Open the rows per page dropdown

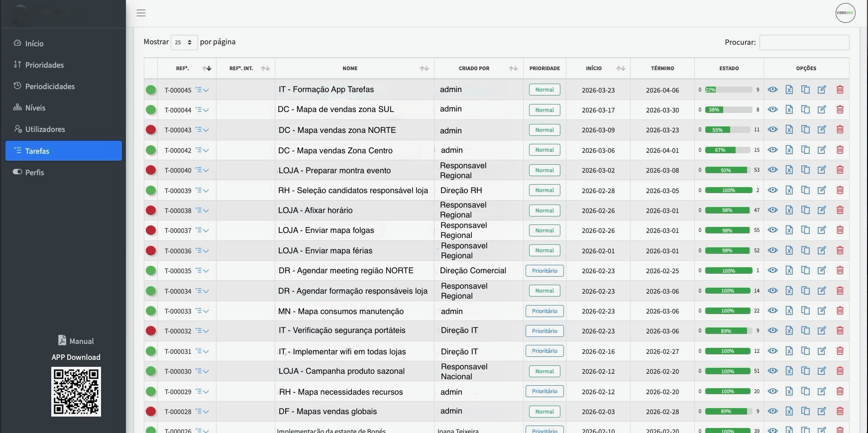coord(184,42)
